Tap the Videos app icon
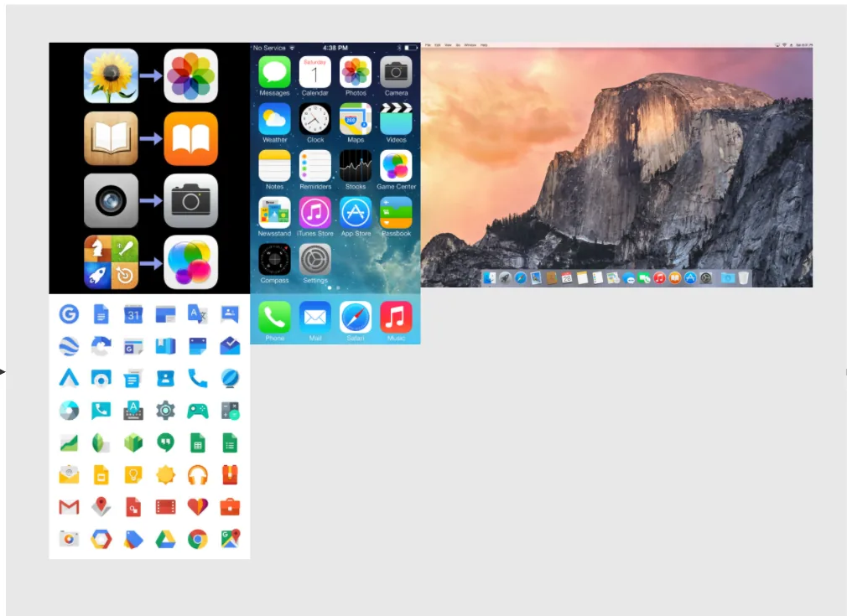The image size is (847, 616). point(396,119)
